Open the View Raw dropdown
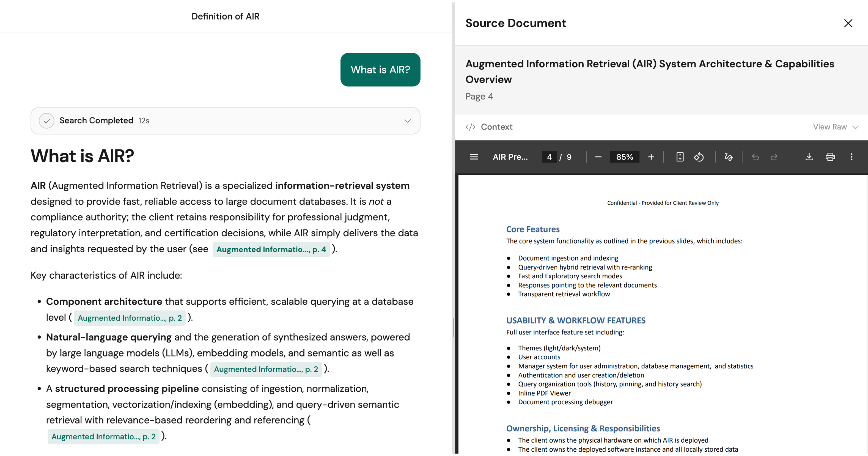The height and width of the screenshot is (456, 868). click(835, 127)
